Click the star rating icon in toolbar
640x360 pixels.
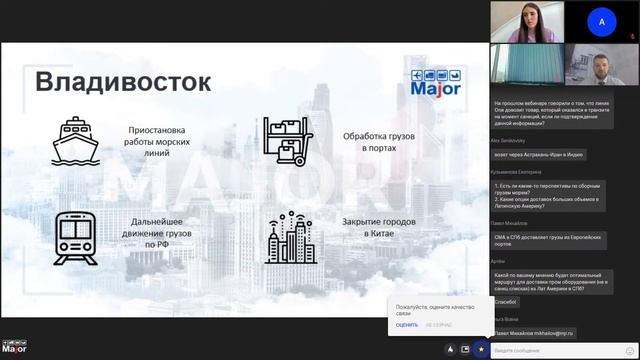coord(481,349)
